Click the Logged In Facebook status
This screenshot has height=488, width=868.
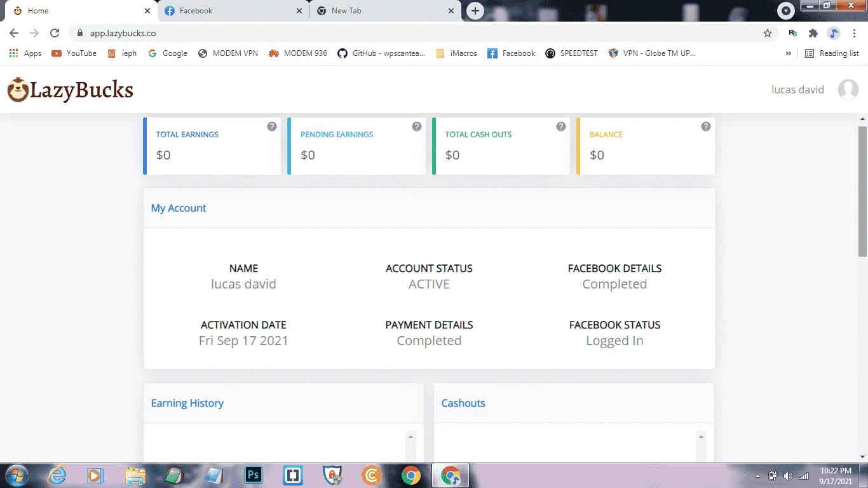[614, 341]
